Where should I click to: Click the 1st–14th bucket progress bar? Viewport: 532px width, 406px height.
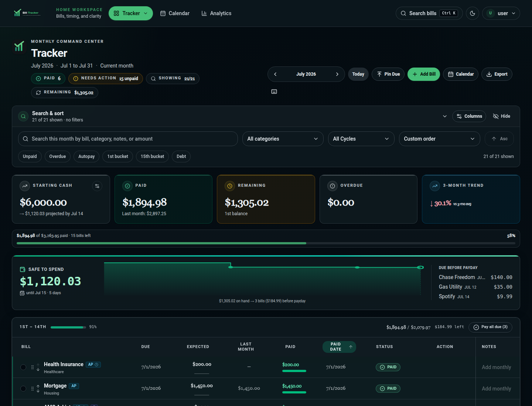[x=68, y=327]
